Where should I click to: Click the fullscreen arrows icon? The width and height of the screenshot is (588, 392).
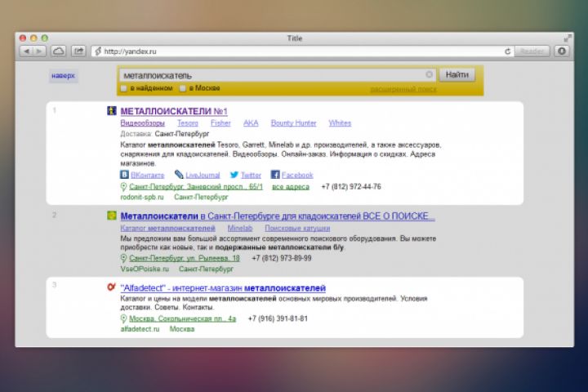tap(568, 38)
